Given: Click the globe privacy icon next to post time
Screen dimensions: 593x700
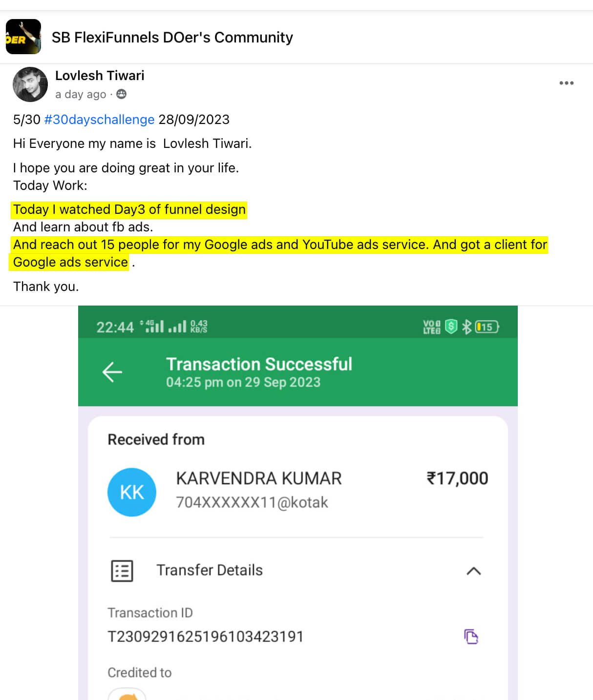Looking at the screenshot, I should pyautogui.click(x=121, y=94).
